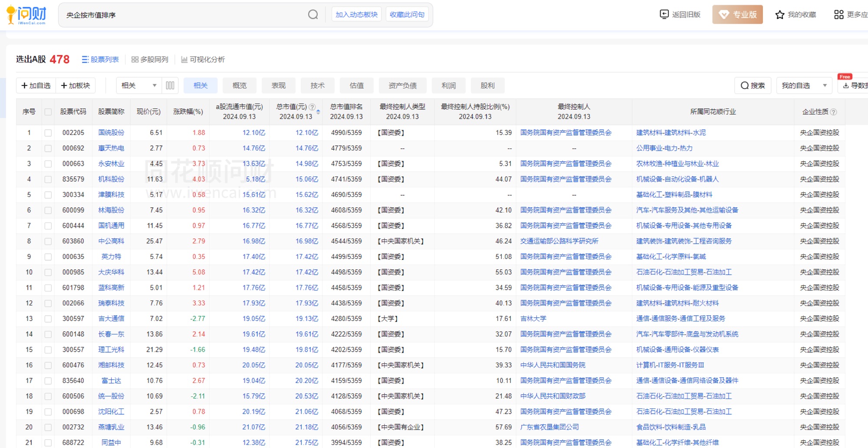The height and width of the screenshot is (448, 868).
Task: Select the 股利 tab
Action: point(488,85)
